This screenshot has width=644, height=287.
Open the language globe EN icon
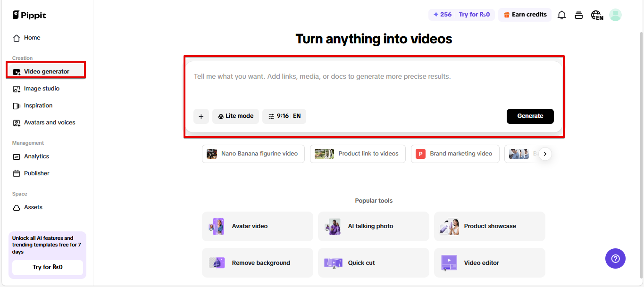click(x=597, y=15)
